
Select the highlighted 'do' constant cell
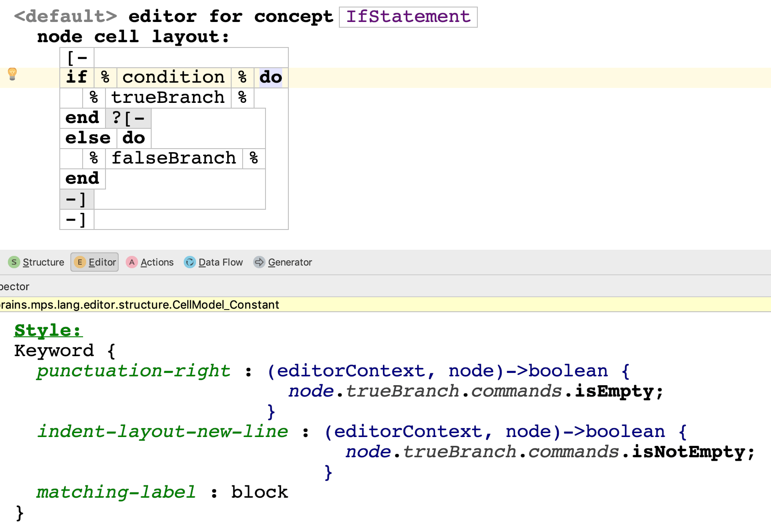270,77
